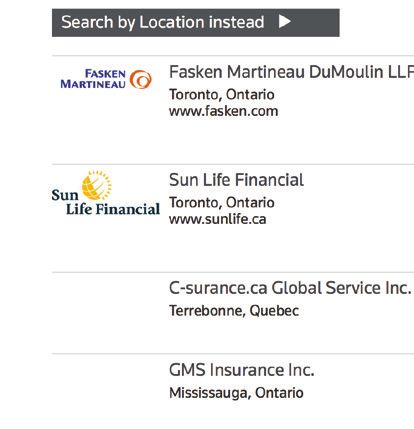Visit the www.sunlife.ca website link

click(x=217, y=219)
